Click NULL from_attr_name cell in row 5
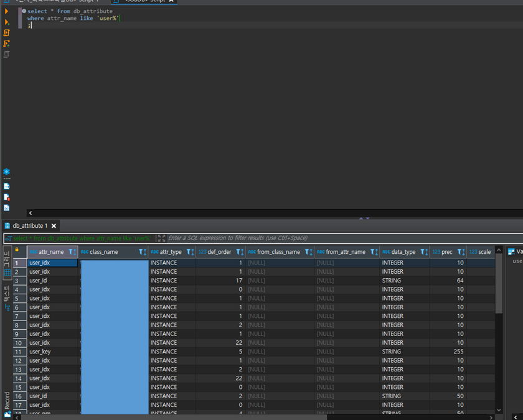 [347, 298]
